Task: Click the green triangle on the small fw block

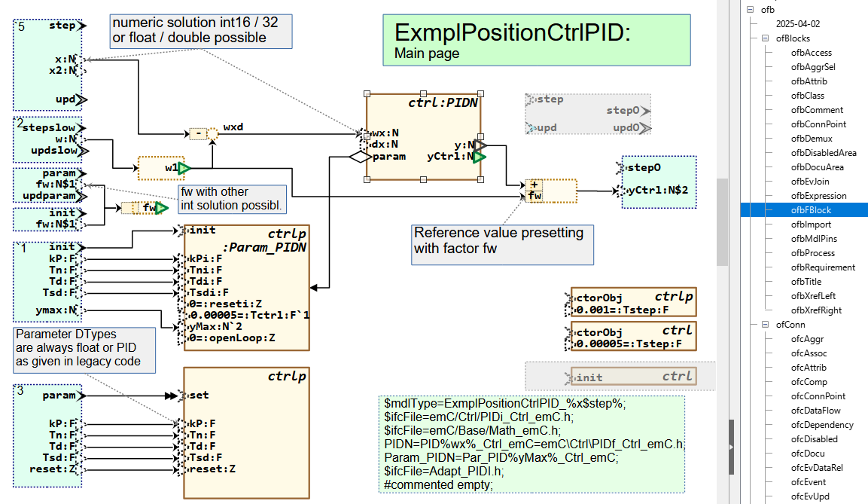Action: (161, 208)
